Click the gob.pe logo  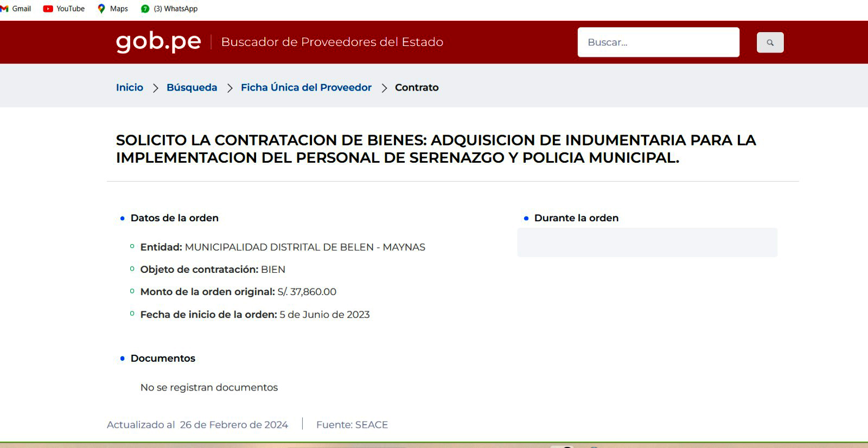point(158,42)
